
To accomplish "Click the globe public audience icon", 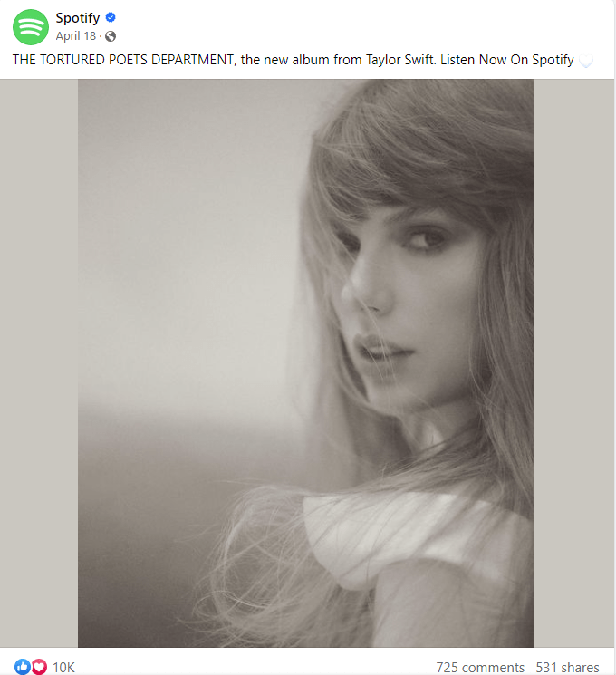I will point(111,36).
